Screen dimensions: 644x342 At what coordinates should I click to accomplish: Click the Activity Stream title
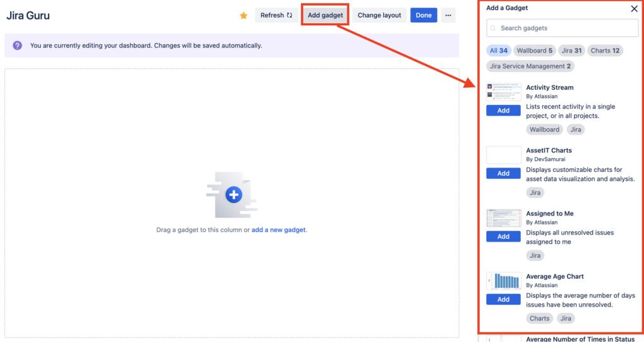pos(549,87)
